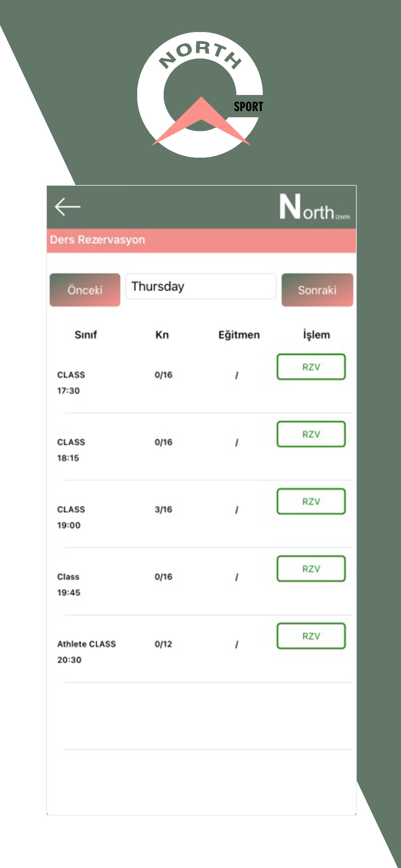Click the North Izmir header logo
Image resolution: width=401 pixels, height=868 pixels.
[314, 207]
